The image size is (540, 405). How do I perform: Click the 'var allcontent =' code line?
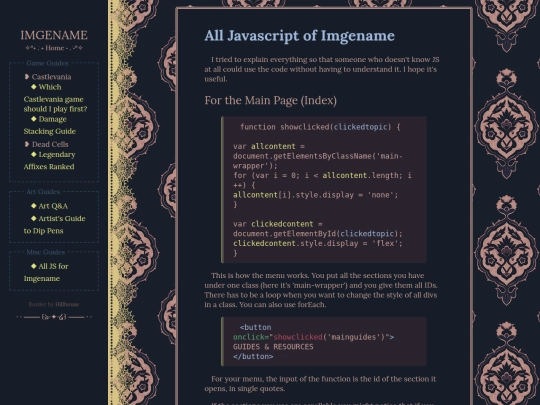click(269, 146)
